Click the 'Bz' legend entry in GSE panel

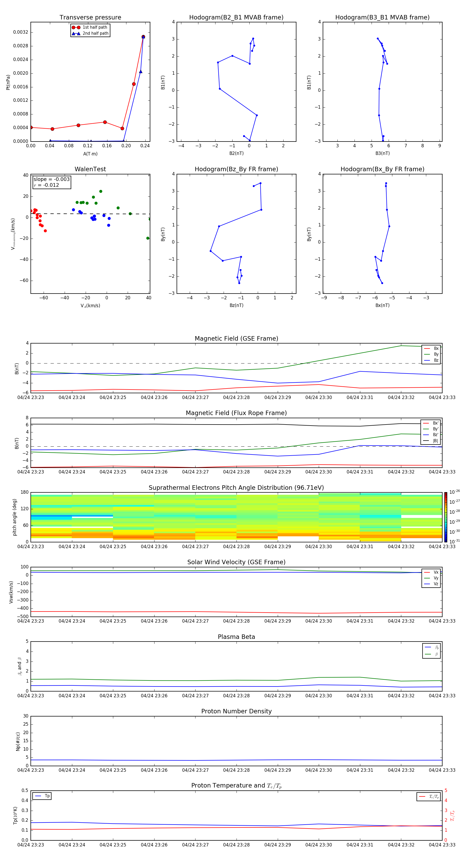[x=431, y=360]
